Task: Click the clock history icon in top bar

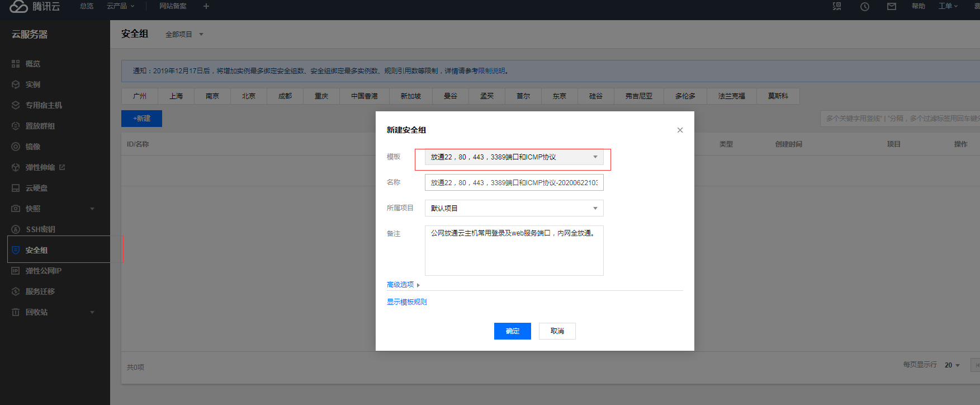Action: click(865, 7)
